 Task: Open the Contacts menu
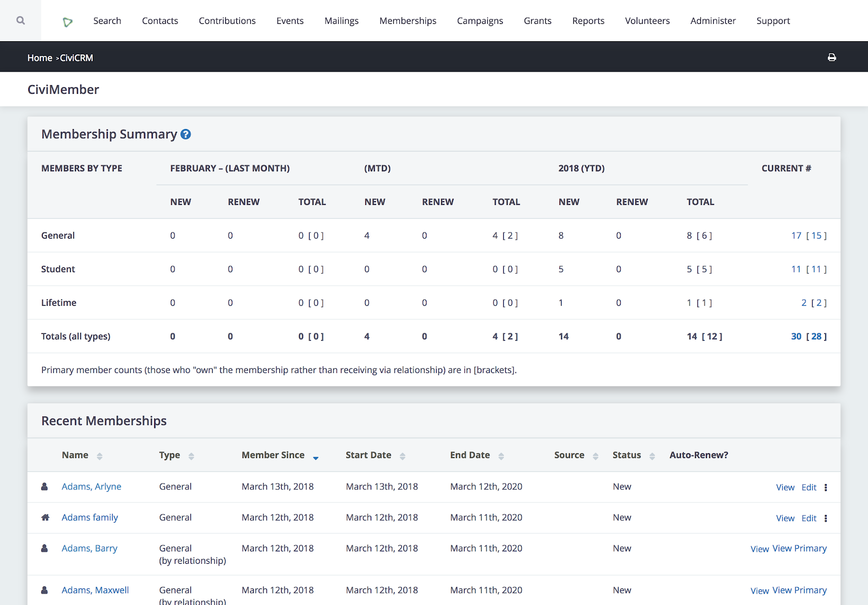pos(160,21)
